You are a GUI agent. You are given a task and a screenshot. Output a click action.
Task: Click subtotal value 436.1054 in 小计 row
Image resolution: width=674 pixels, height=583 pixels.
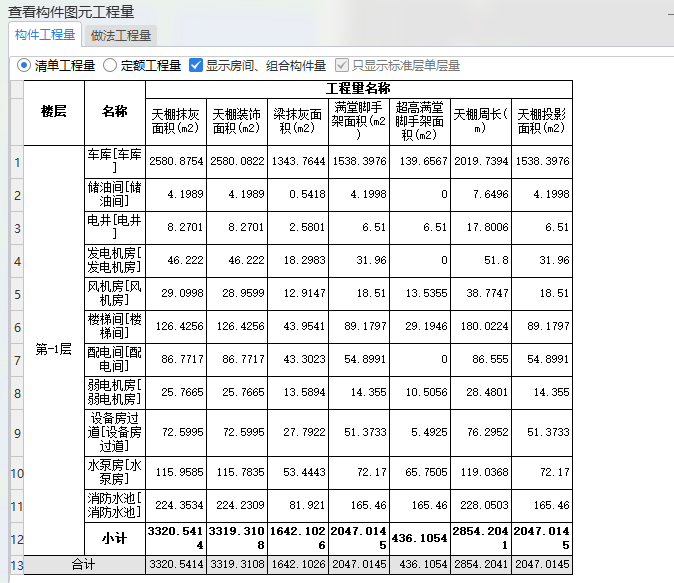click(x=420, y=538)
